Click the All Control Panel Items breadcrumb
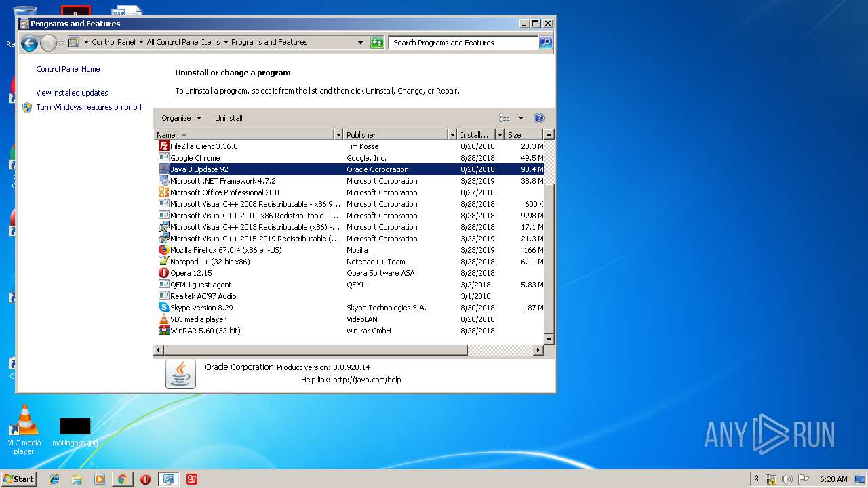The height and width of the screenshot is (488, 868). click(x=183, y=42)
